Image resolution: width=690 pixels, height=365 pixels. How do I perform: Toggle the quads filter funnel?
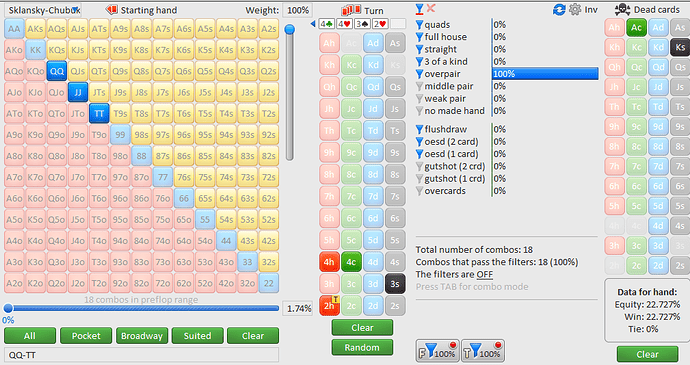[x=419, y=25]
